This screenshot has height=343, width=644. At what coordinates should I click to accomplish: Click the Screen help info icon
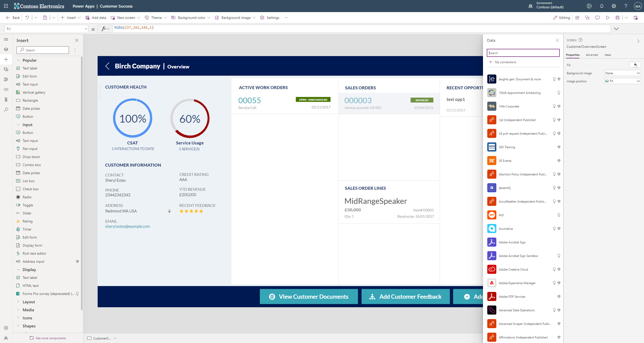(x=581, y=40)
